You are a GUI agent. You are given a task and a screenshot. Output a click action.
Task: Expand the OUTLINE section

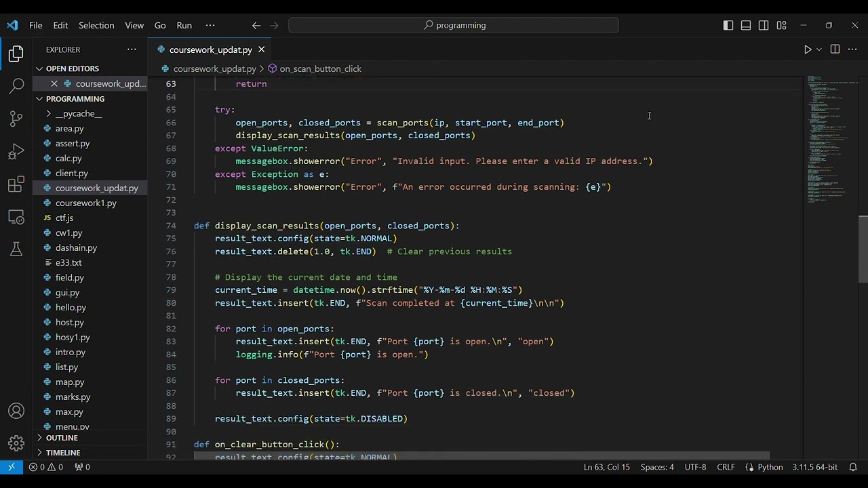point(90,438)
